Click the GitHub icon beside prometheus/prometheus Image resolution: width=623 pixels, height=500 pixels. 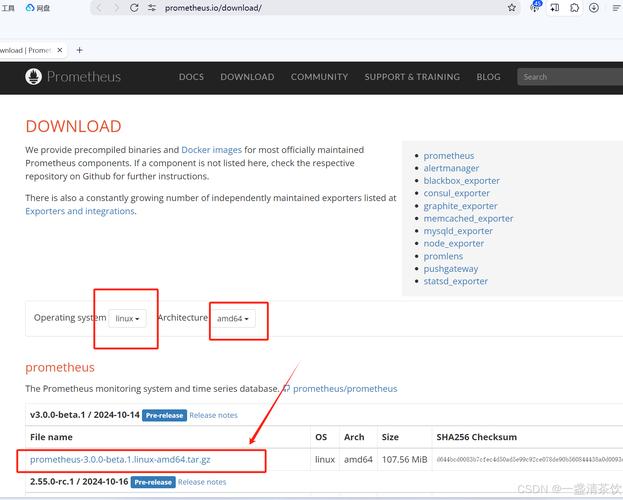pos(286,389)
